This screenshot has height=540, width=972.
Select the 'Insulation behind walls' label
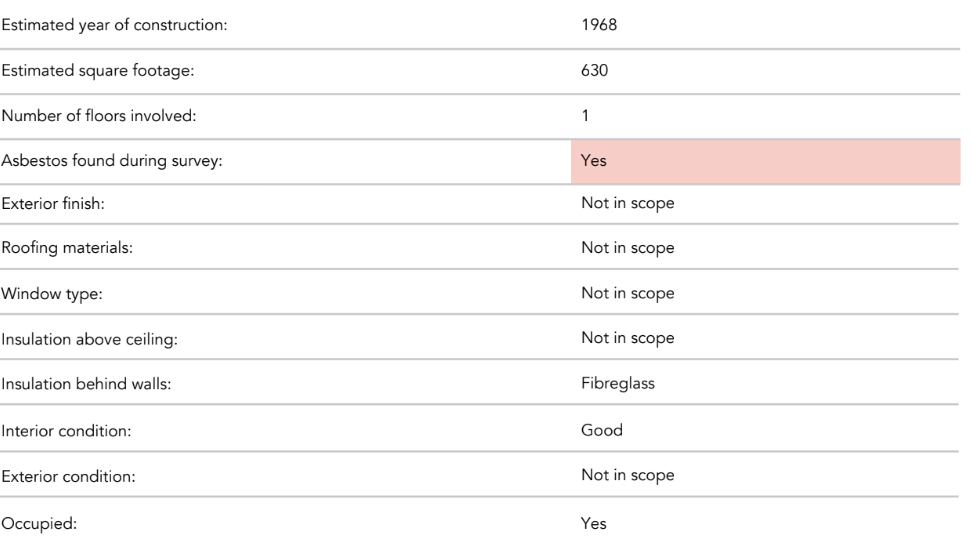(x=85, y=385)
